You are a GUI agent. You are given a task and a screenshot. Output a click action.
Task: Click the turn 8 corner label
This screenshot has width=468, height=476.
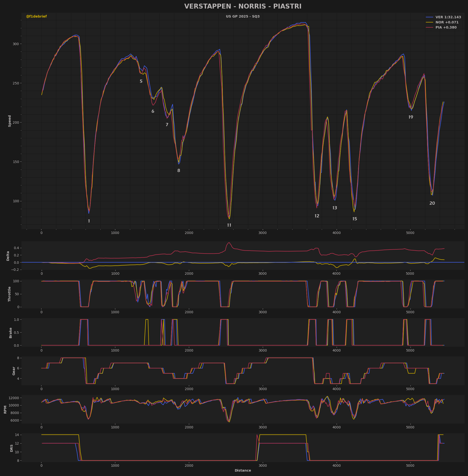(179, 171)
